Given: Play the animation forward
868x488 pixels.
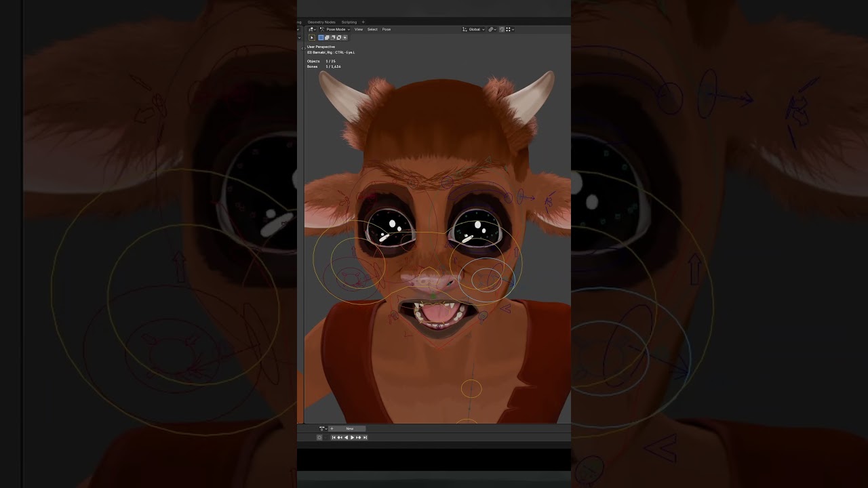Looking at the screenshot, I should (x=353, y=437).
